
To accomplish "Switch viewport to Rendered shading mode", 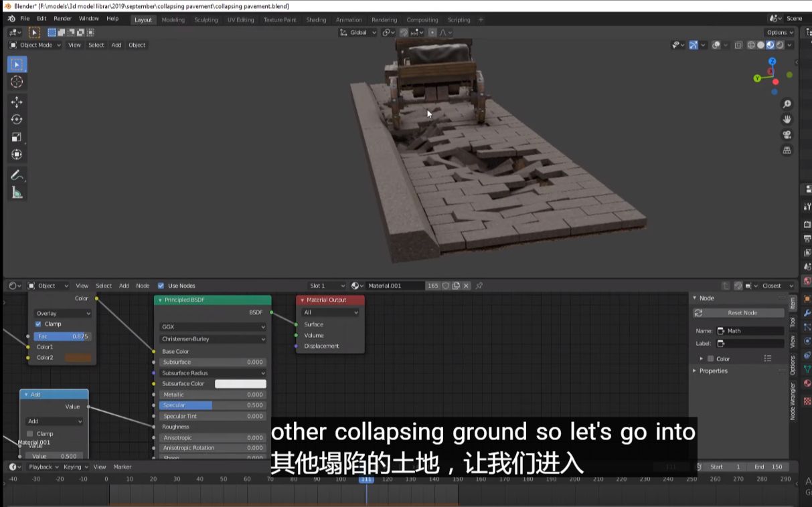I will click(x=779, y=45).
